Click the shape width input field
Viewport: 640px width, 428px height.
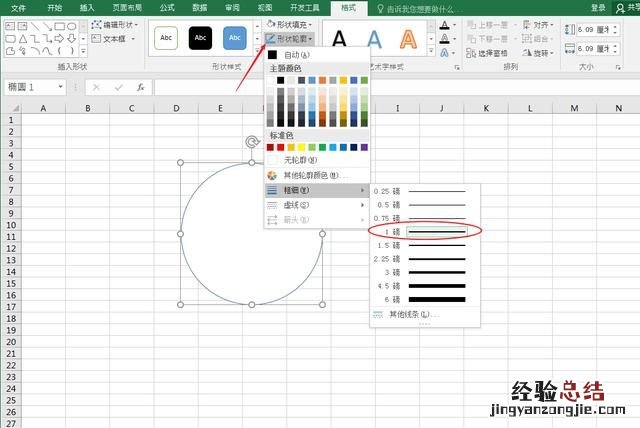(x=594, y=49)
